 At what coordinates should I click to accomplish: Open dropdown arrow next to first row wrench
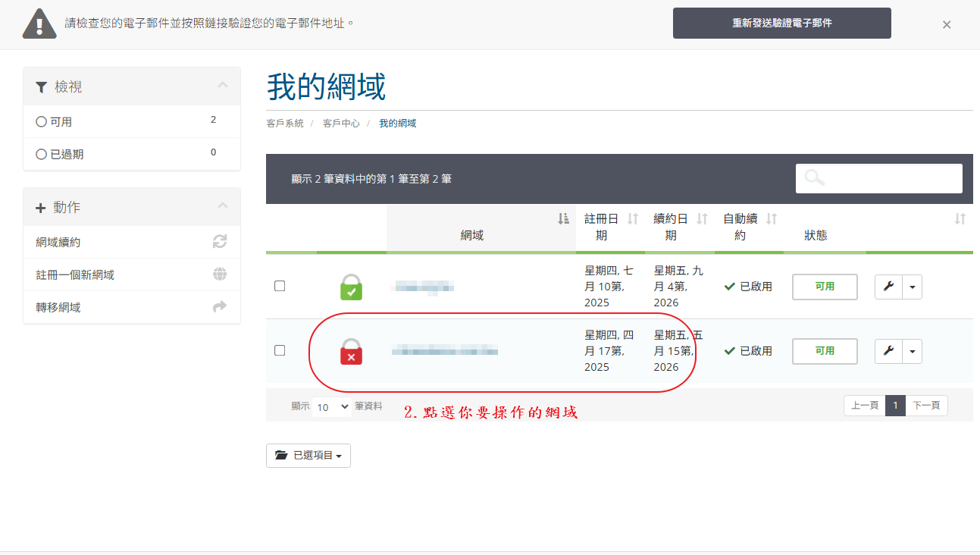click(x=912, y=287)
